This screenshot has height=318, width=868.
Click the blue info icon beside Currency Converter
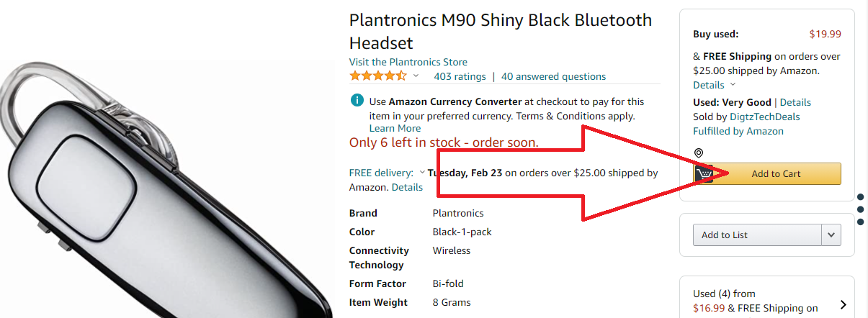[x=357, y=101]
